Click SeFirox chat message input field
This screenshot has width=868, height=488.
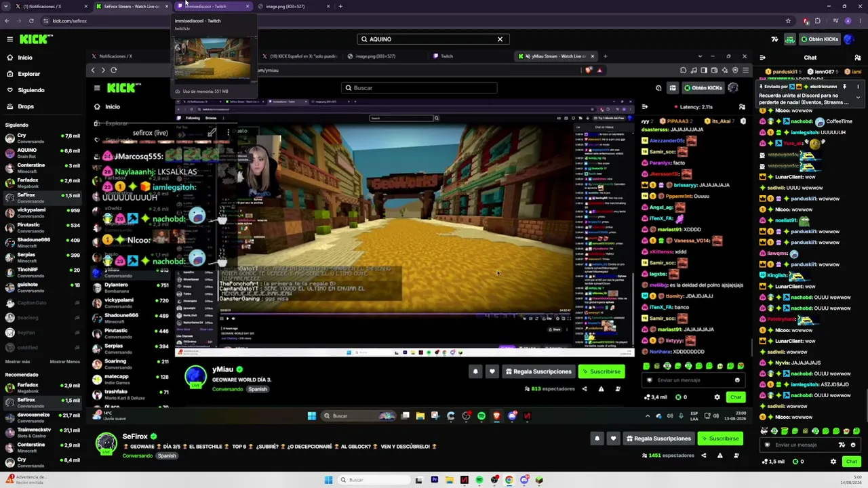pyautogui.click(x=810, y=445)
